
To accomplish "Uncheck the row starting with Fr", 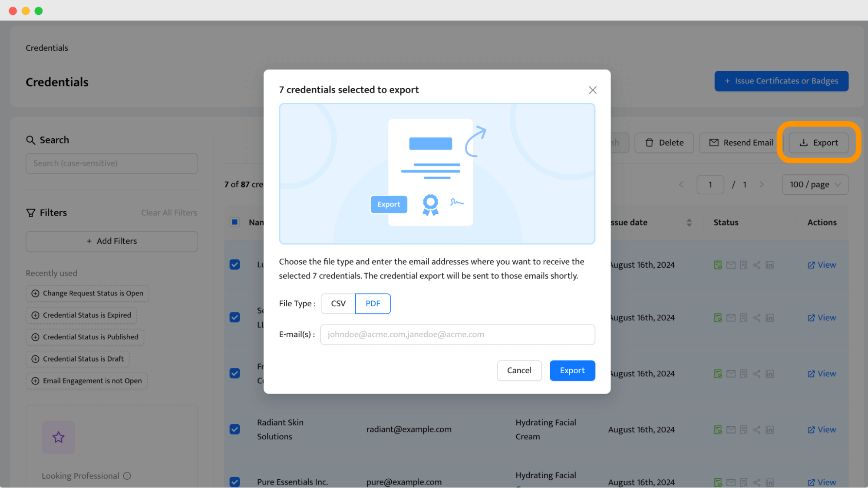I will pyautogui.click(x=234, y=373).
